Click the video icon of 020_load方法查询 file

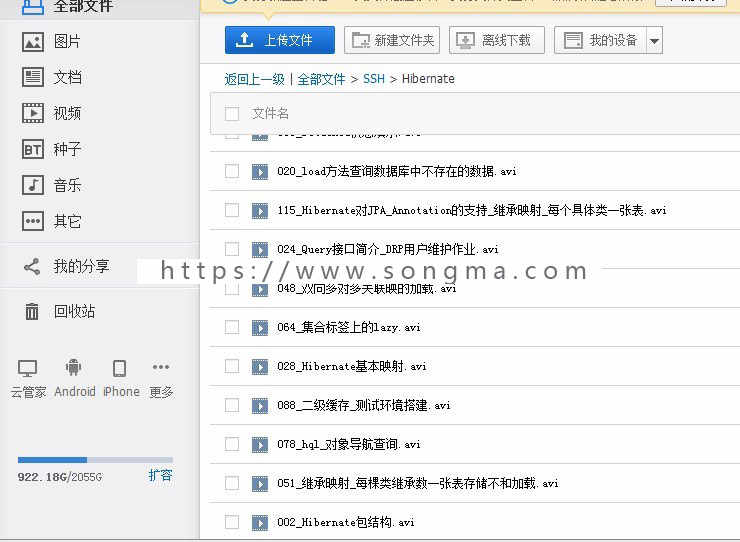[x=260, y=171]
